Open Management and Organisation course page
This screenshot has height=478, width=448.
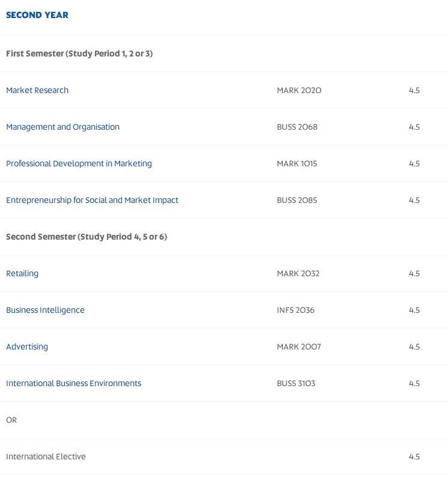coord(63,127)
